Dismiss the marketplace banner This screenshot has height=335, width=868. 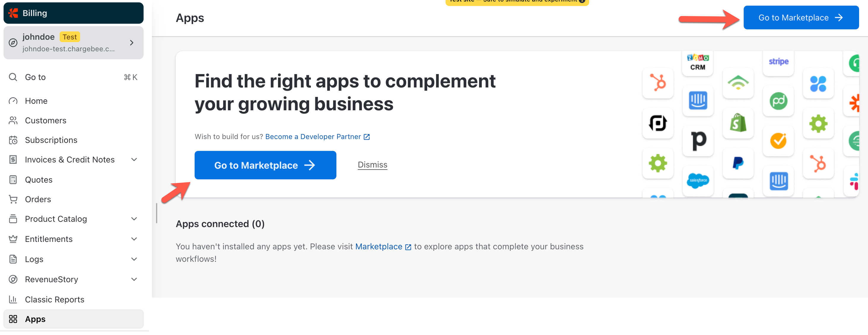tap(372, 165)
